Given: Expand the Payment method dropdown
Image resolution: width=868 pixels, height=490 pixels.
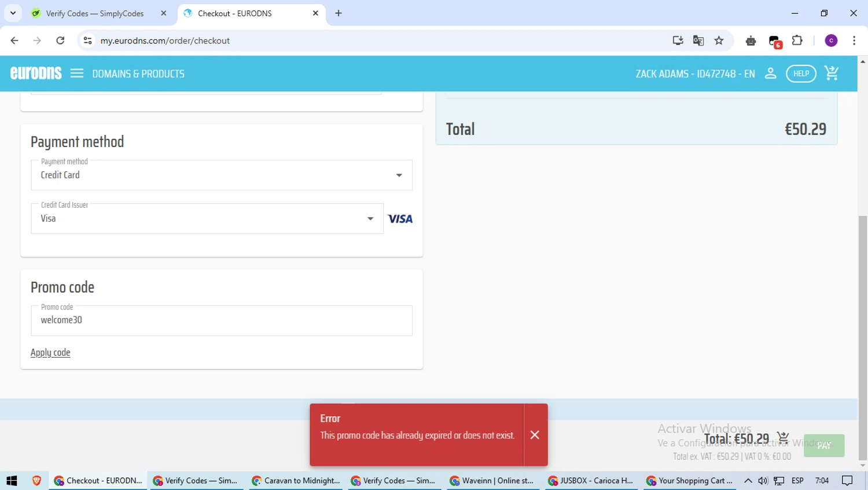Looking at the screenshot, I should (222, 175).
